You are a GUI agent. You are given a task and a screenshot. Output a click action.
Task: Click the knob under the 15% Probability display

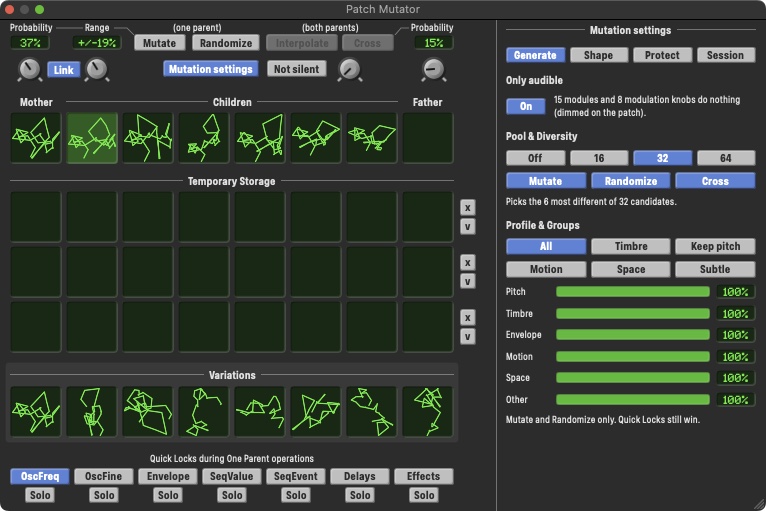pyautogui.click(x=433, y=69)
